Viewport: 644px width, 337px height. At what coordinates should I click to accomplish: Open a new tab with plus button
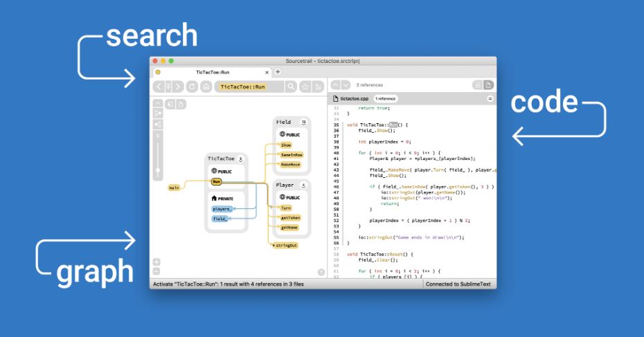pyautogui.click(x=278, y=72)
